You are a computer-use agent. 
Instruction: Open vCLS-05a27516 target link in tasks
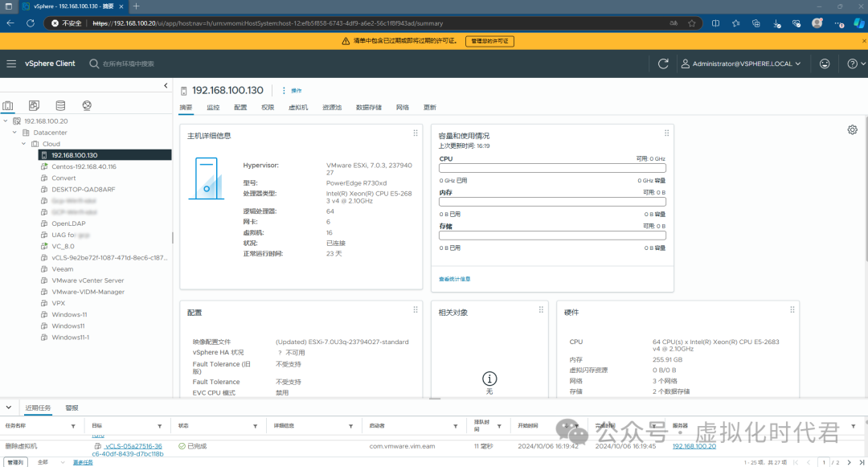pos(128,450)
